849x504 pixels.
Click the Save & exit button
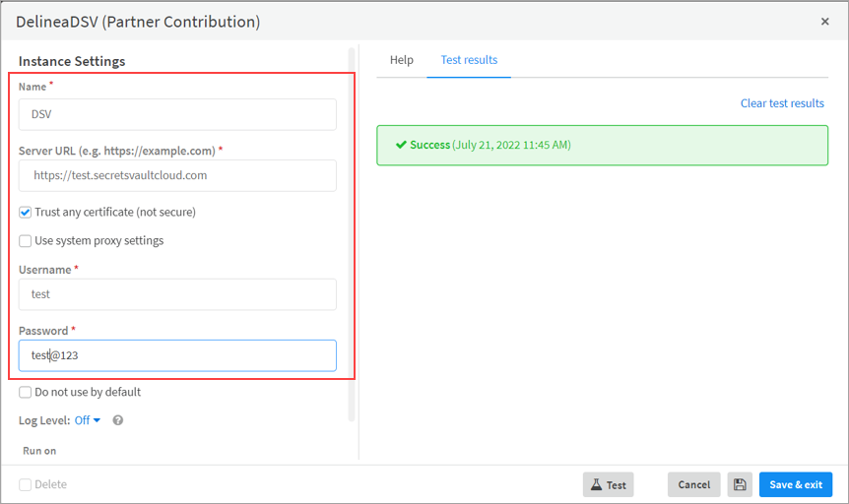pos(795,484)
